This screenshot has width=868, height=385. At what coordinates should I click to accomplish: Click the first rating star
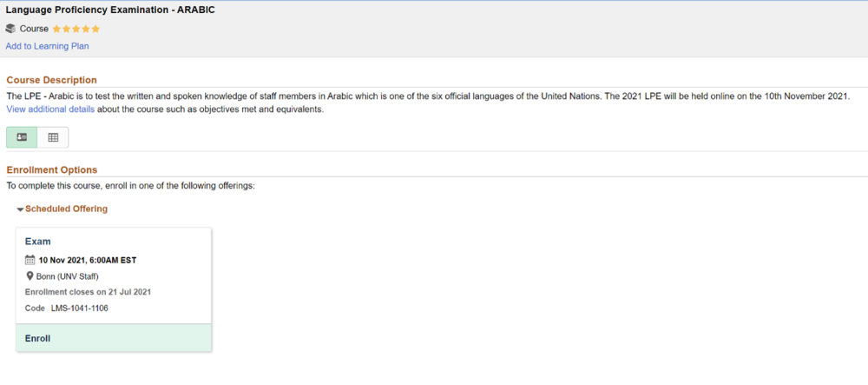pyautogui.click(x=57, y=29)
